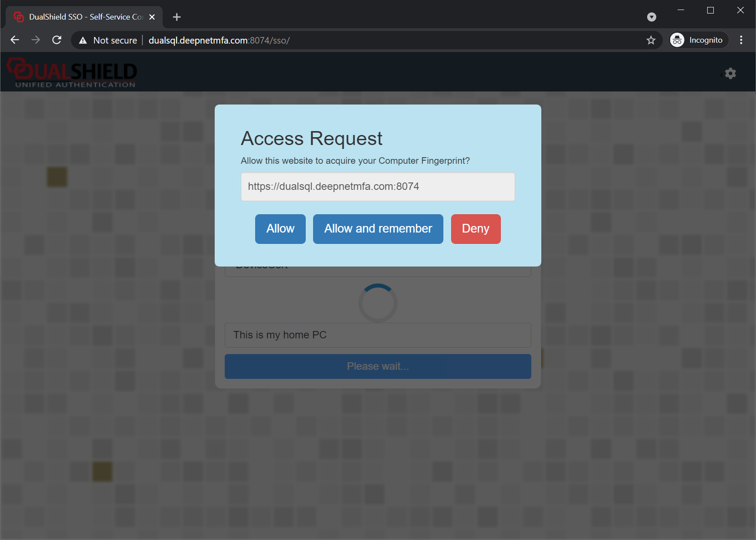Screen dimensions: 756x540
Task: Click the Allow button
Action: [280, 229]
